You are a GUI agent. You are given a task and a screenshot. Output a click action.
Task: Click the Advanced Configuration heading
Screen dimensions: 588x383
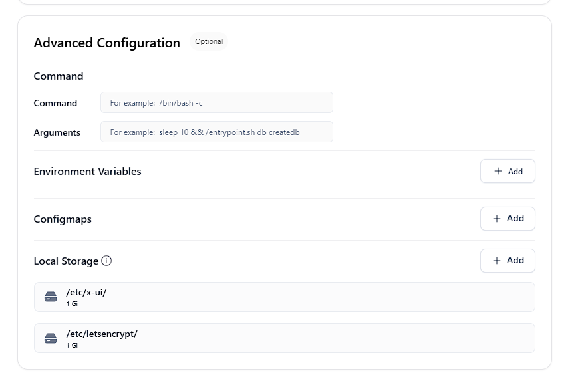tap(106, 43)
